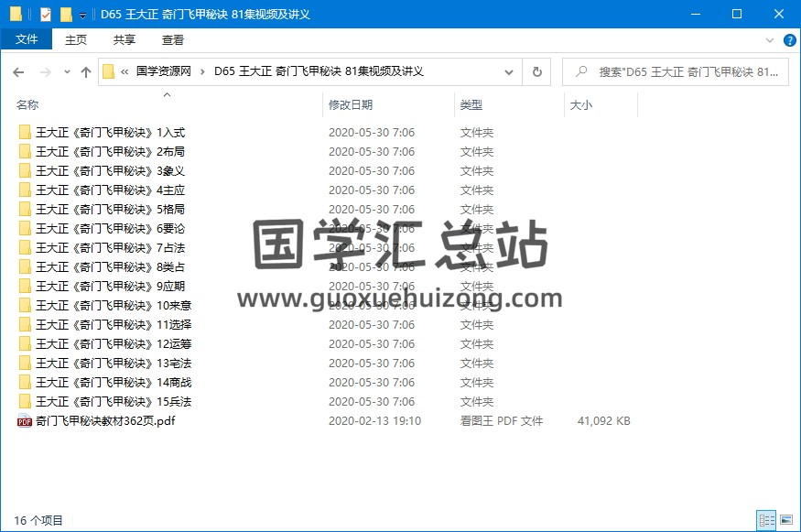Select the folder icon for 6要论
The height and width of the screenshot is (532, 801).
pos(25,228)
